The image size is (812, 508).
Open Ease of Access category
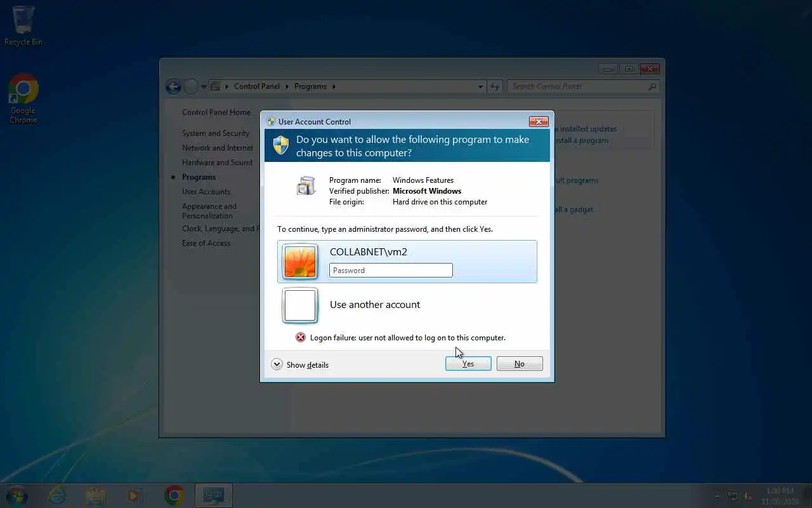[206, 243]
